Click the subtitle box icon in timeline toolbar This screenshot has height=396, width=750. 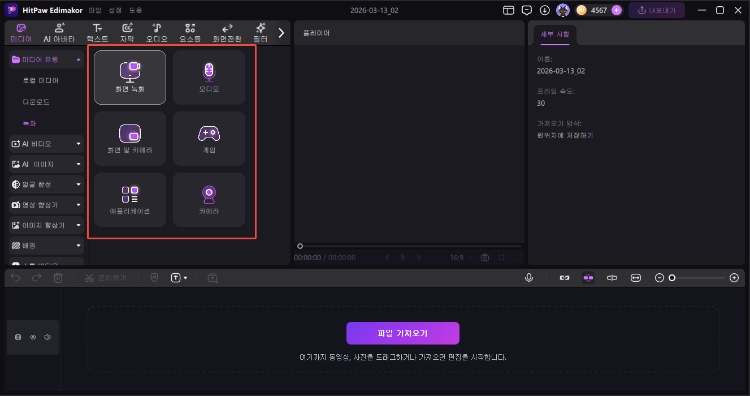[x=213, y=278]
